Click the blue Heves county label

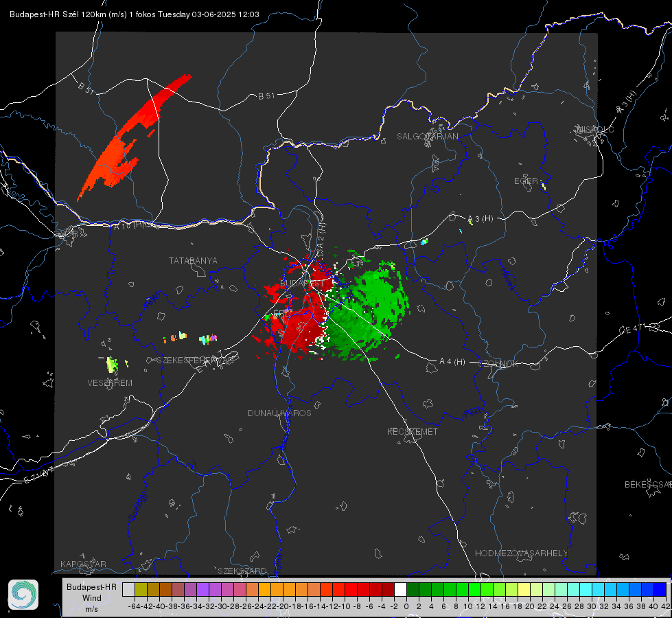point(507,278)
